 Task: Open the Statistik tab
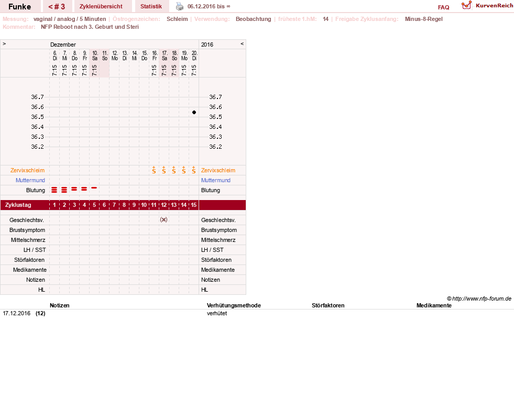tap(151, 6)
